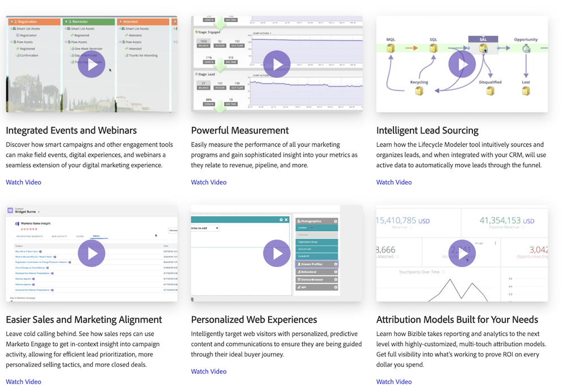Click the heading "Powerful Measurement"
The image size is (567, 392).
(240, 130)
